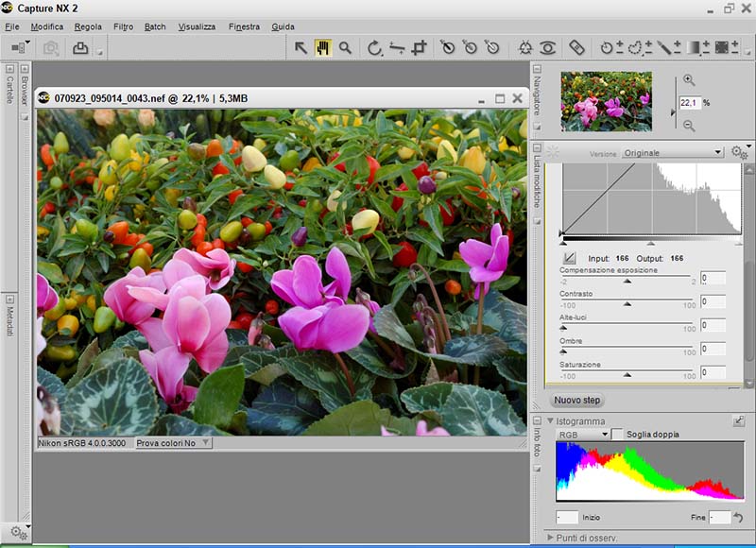Click the Contrasto slider handle

[x=627, y=303]
